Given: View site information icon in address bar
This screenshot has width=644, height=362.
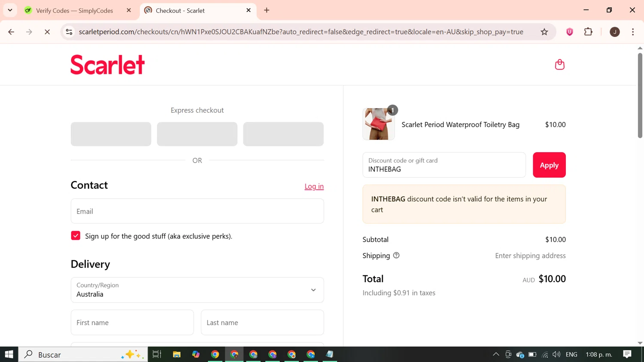Looking at the screenshot, I should click(69, 32).
